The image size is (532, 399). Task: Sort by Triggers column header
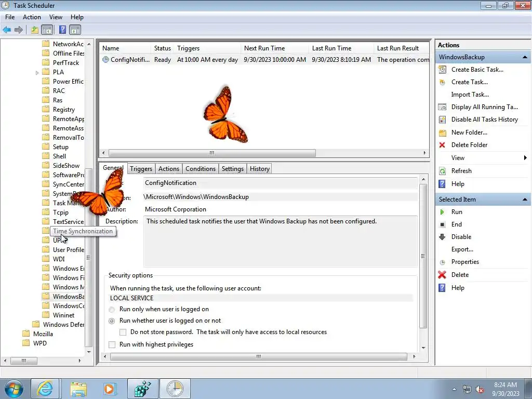coord(207,48)
